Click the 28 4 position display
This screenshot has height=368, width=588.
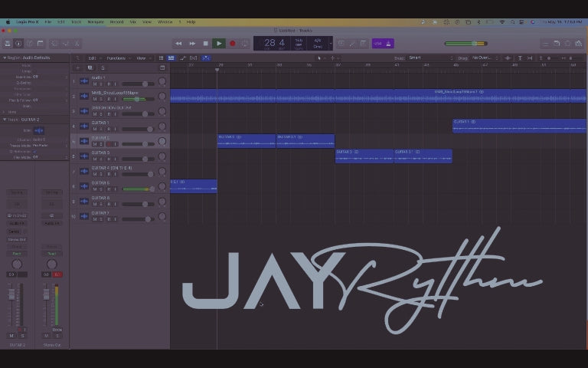coord(275,43)
